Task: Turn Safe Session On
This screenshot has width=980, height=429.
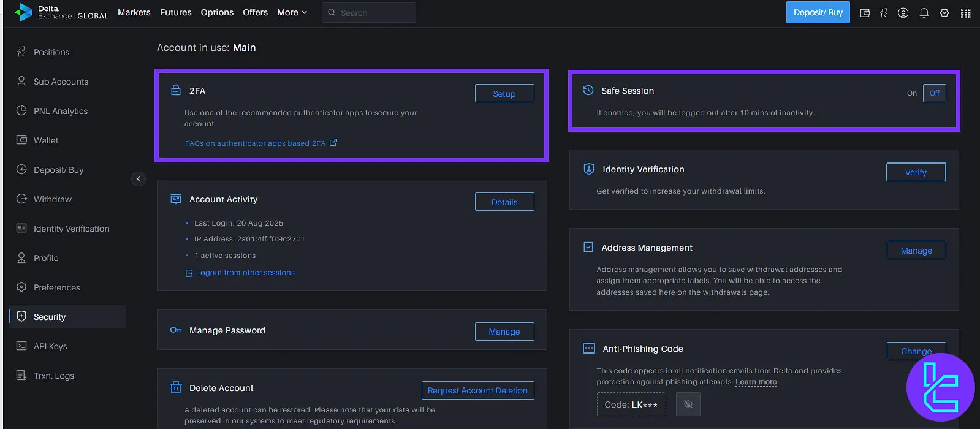Action: pos(912,93)
